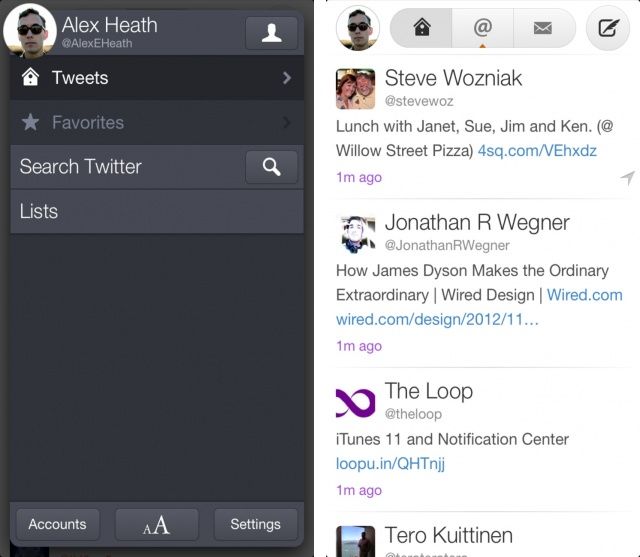Switch to the home timeline icon tab

tap(422, 28)
